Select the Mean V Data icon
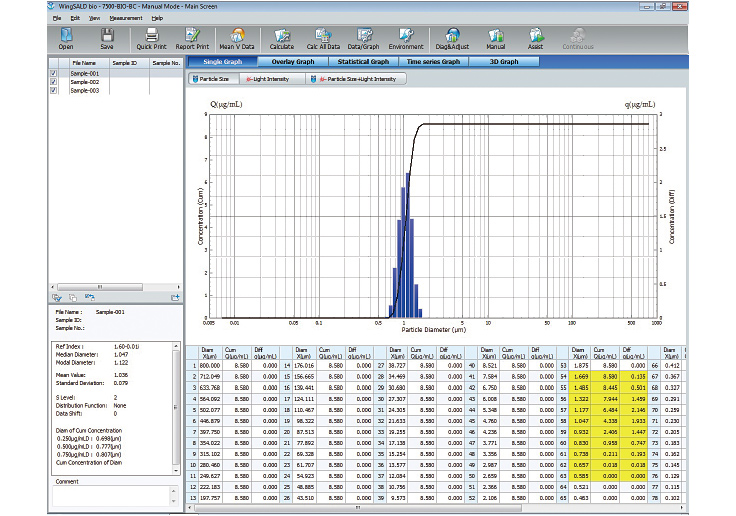 click(x=237, y=38)
